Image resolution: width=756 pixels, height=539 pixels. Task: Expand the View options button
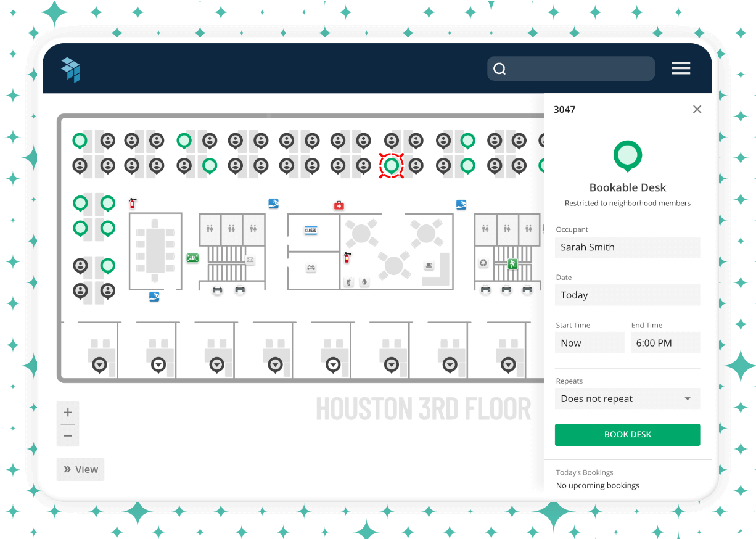(80, 469)
